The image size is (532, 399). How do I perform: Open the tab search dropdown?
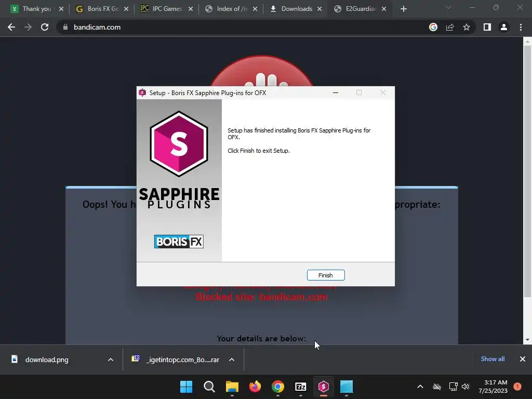(x=448, y=7)
